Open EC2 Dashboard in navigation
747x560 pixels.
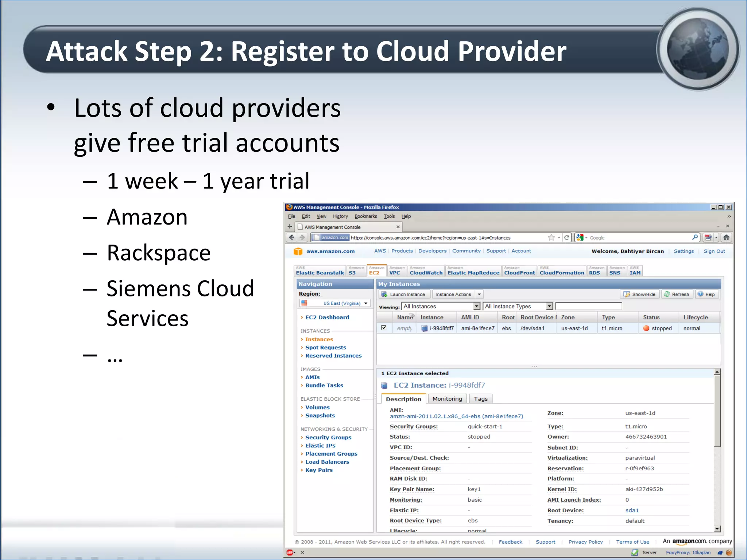click(327, 317)
